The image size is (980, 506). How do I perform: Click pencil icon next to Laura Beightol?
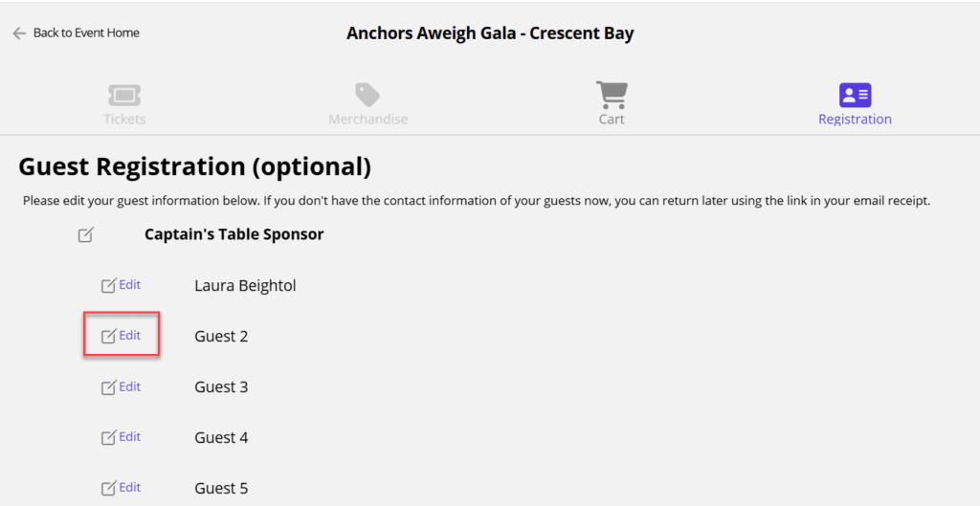pos(109,285)
